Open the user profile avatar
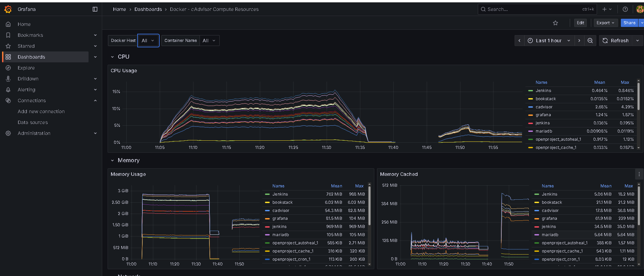 640,9
